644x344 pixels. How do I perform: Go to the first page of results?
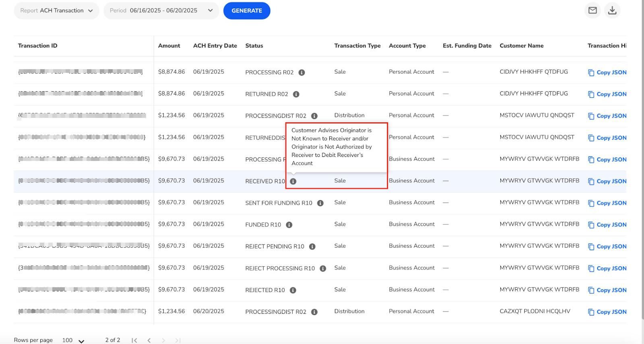(134, 340)
